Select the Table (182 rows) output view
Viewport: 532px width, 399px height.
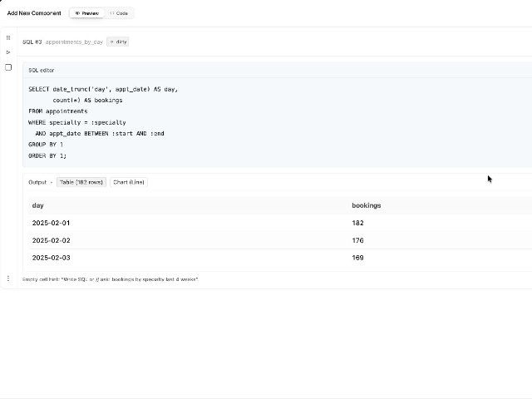[x=81, y=182]
